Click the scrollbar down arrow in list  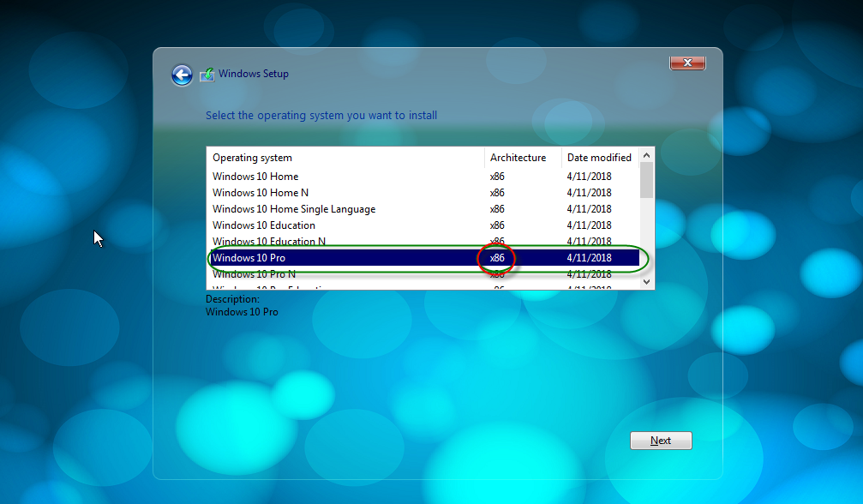[x=646, y=281]
